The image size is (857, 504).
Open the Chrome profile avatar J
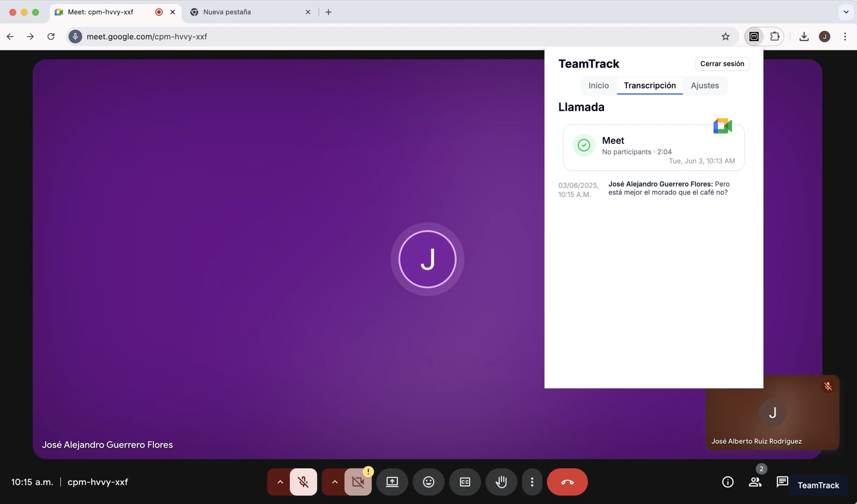coord(824,36)
